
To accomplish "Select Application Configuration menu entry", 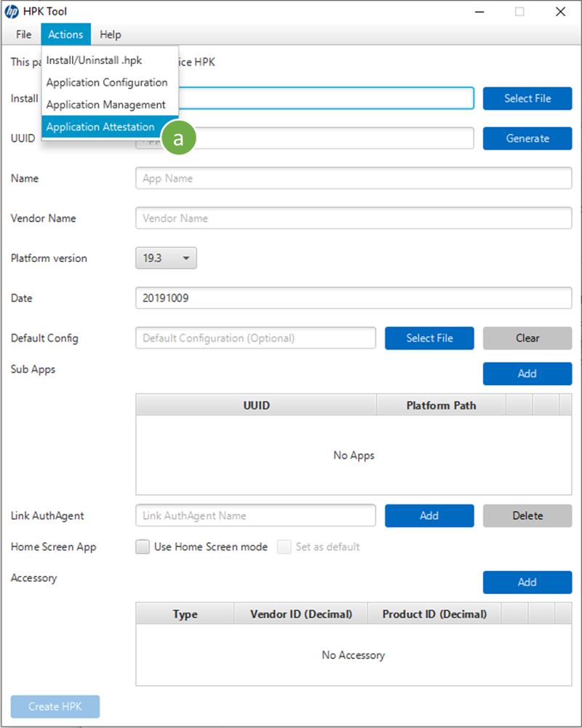I will (x=110, y=83).
